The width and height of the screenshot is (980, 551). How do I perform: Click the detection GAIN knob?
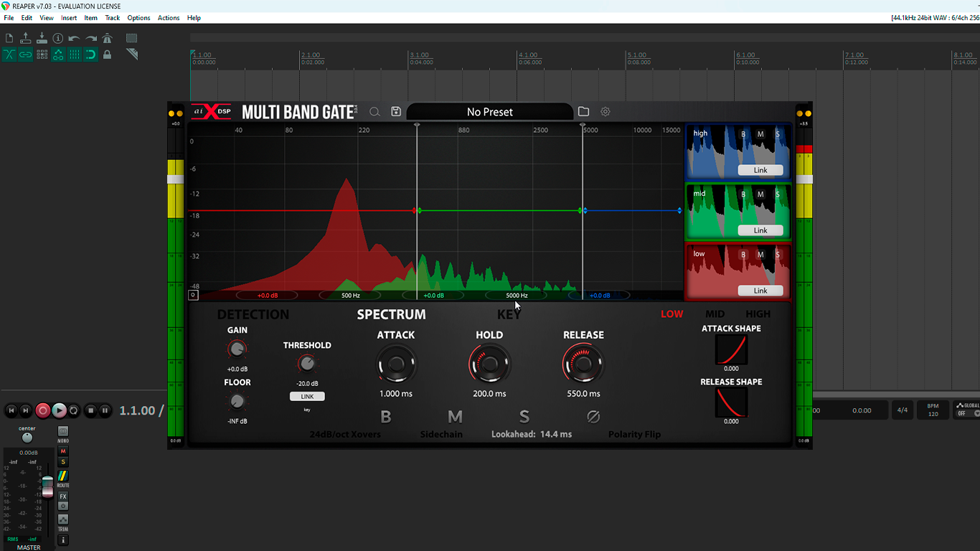237,350
